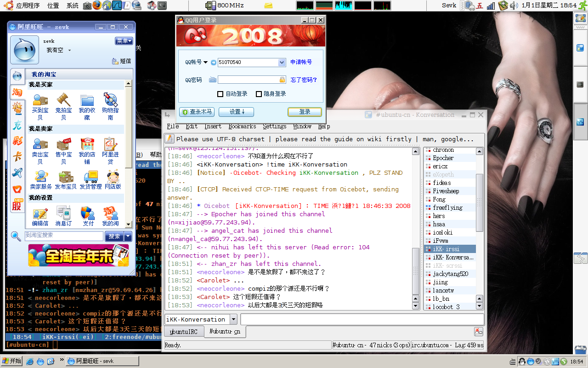Click the soft keyboard icon beside QQ密码

tap(213, 80)
